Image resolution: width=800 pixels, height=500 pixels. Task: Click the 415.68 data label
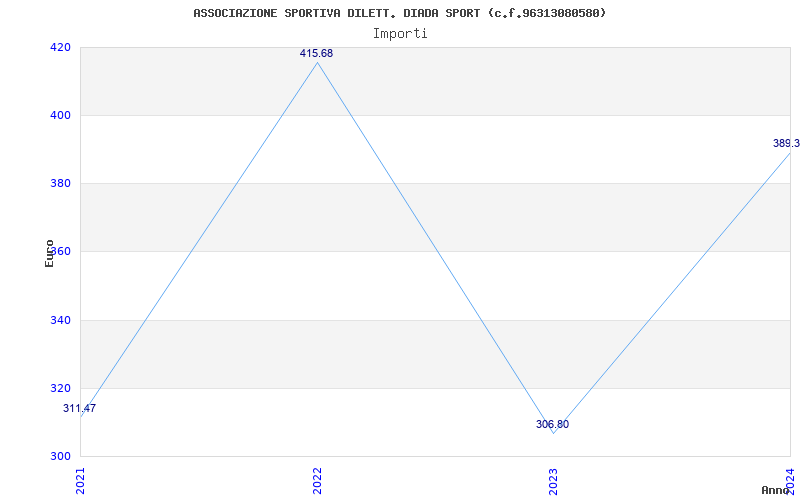click(316, 53)
